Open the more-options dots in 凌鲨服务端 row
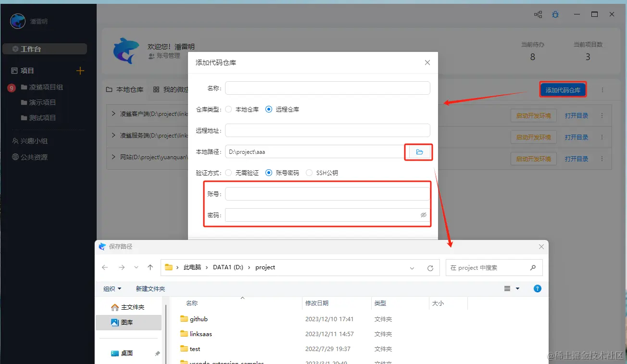Image resolution: width=627 pixels, height=364 pixels. click(x=602, y=137)
